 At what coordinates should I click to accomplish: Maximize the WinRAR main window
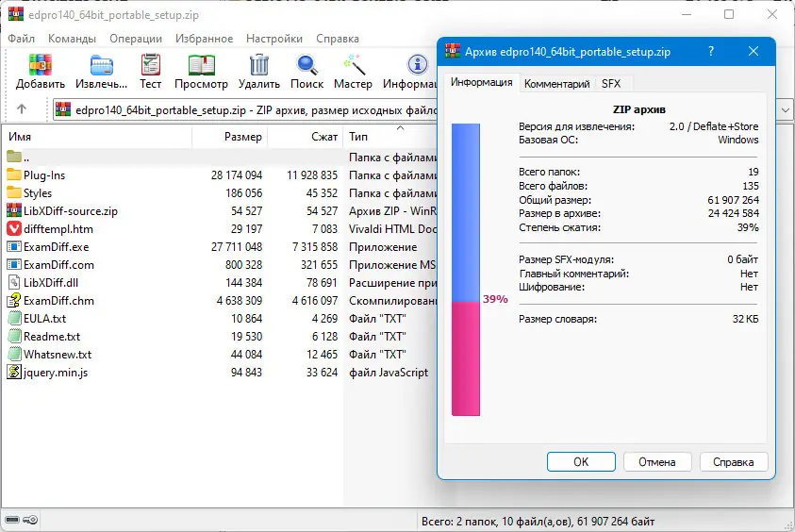tap(729, 14)
